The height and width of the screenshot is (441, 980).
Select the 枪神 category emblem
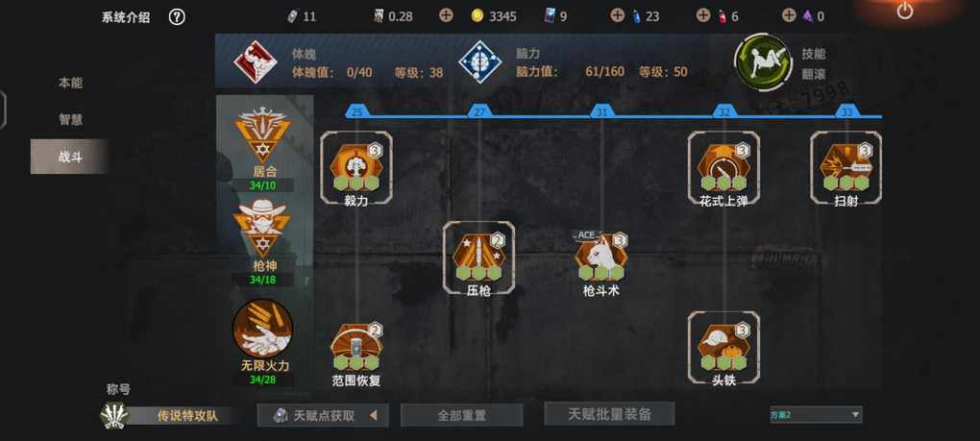tap(262, 228)
